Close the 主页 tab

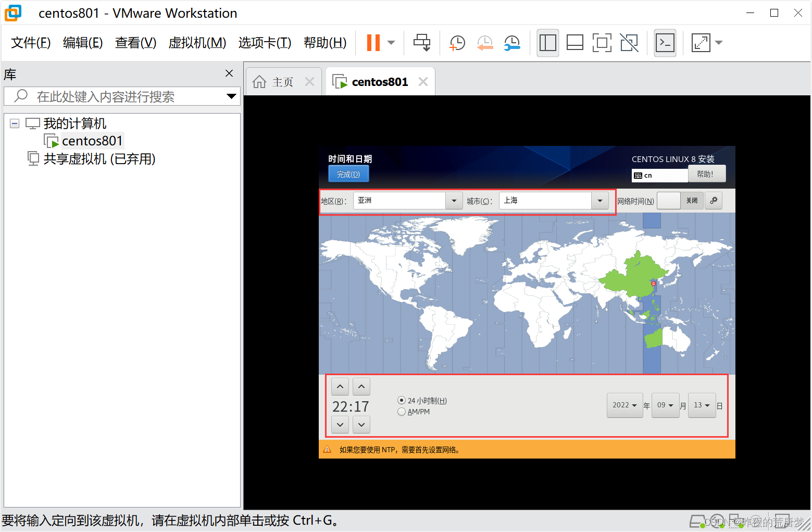(x=310, y=82)
